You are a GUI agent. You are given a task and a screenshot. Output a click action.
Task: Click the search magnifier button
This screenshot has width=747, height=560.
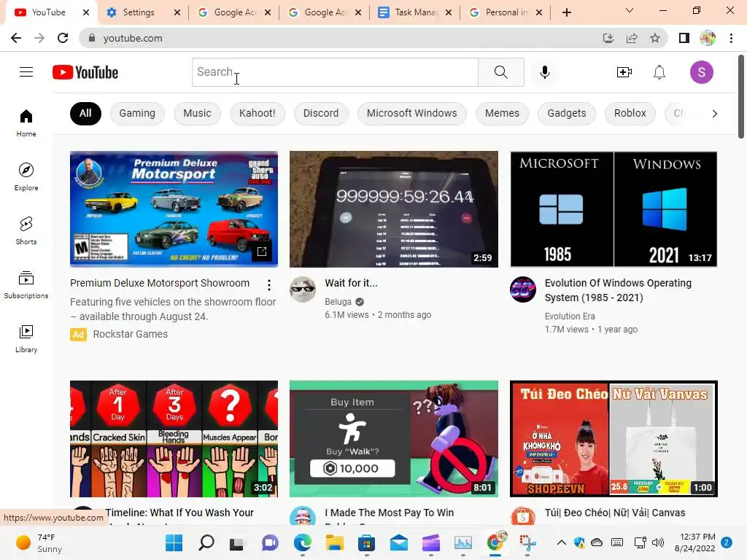pos(500,72)
